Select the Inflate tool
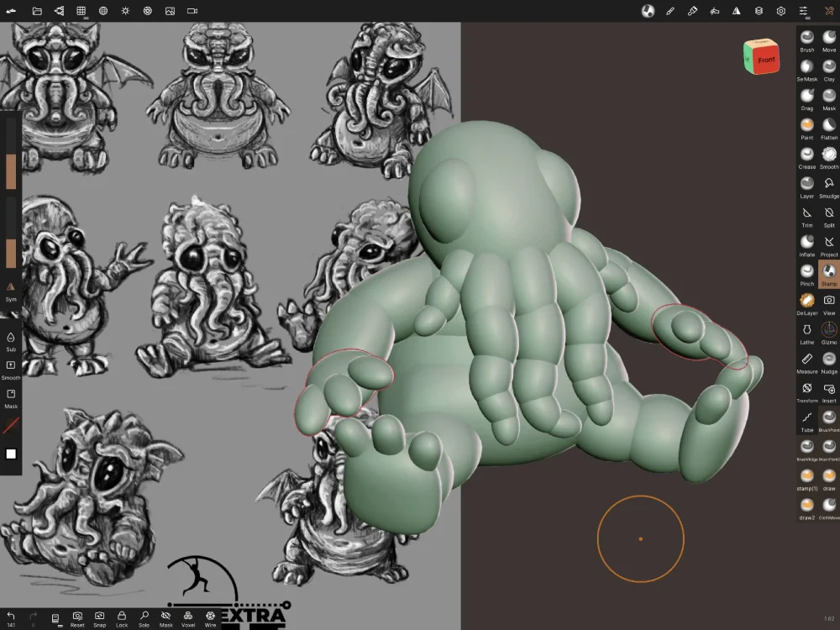The height and width of the screenshot is (630, 840). click(806, 246)
